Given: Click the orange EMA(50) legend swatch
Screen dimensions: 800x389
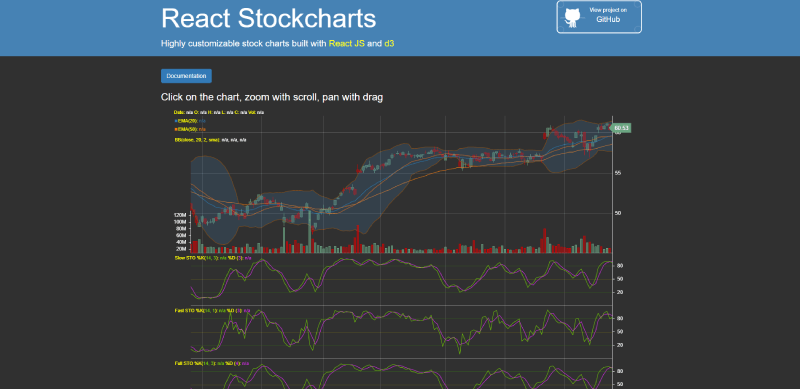Looking at the screenshot, I should point(176,130).
